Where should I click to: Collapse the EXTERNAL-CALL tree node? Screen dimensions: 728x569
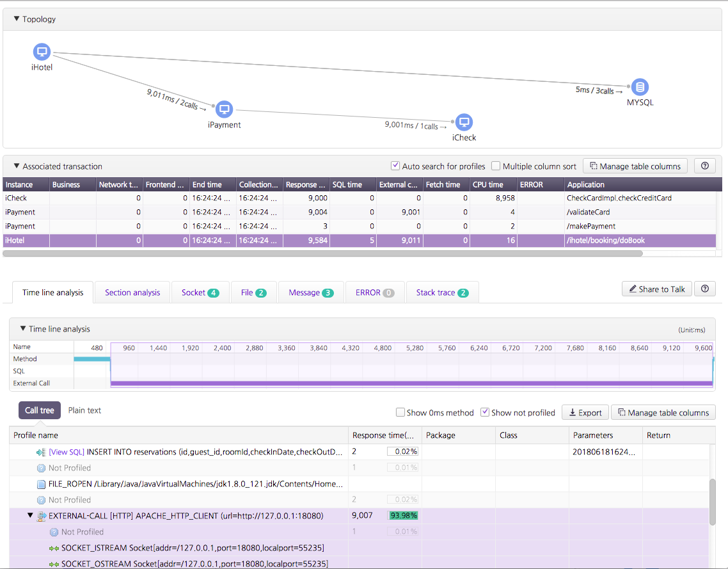[x=30, y=515]
